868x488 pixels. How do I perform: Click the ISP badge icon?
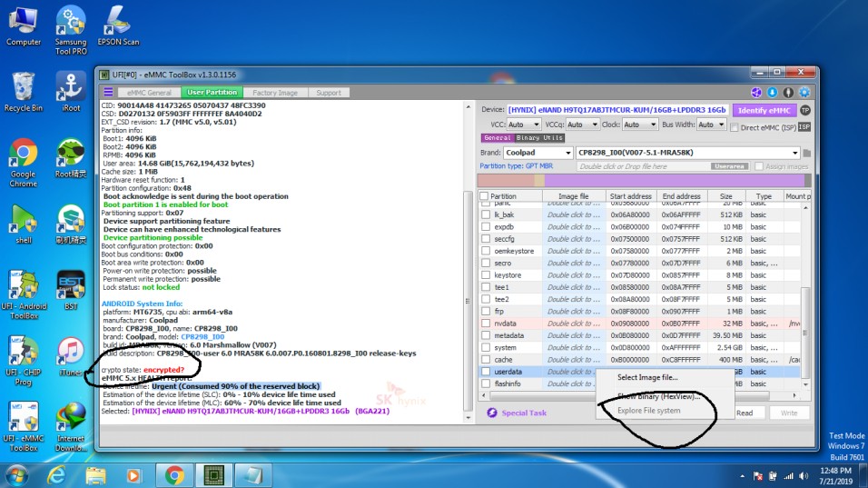click(x=804, y=127)
